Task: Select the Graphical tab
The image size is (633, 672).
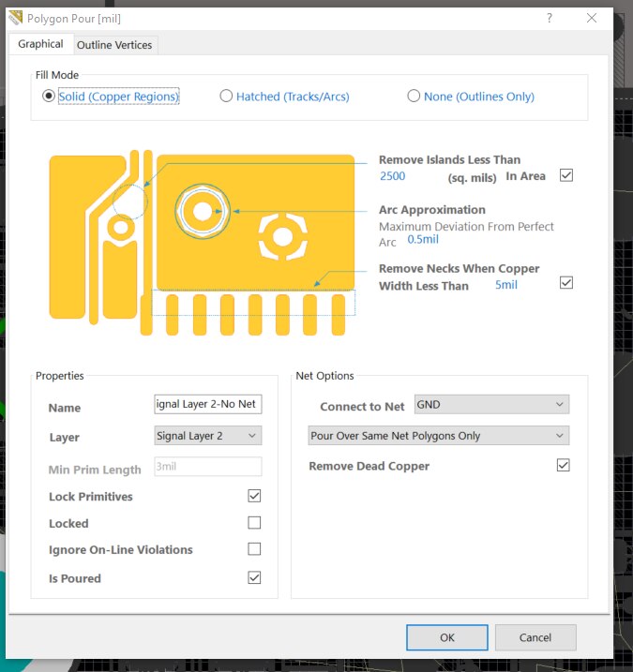Action: click(x=40, y=44)
